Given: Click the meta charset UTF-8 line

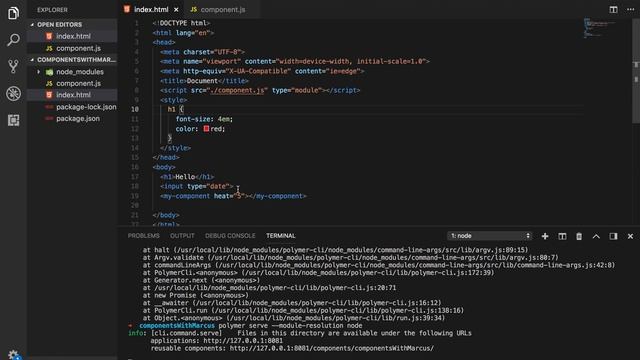Looking at the screenshot, I should tap(202, 52).
